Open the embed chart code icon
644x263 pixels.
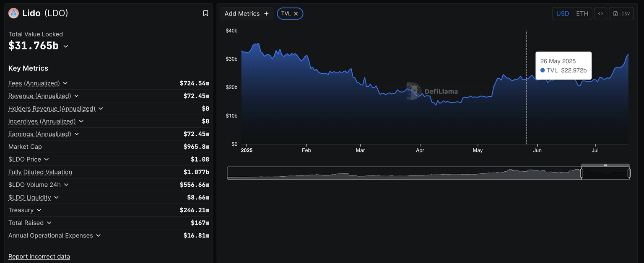(600, 13)
